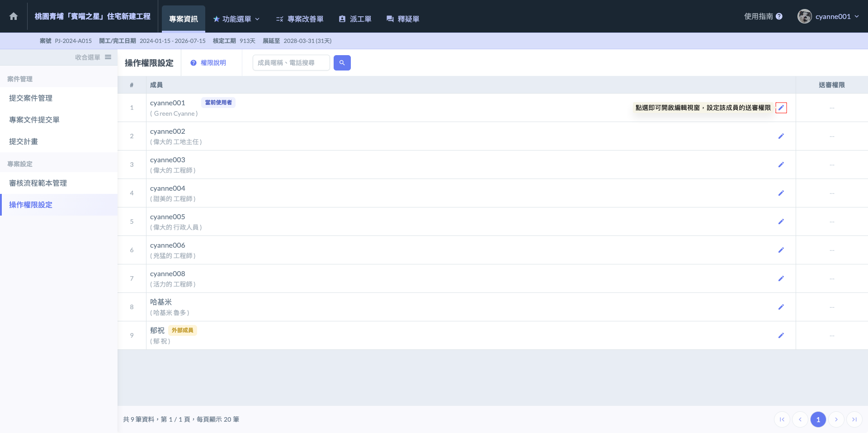Focus the member name search field
This screenshot has width=868, height=433.
coord(291,63)
